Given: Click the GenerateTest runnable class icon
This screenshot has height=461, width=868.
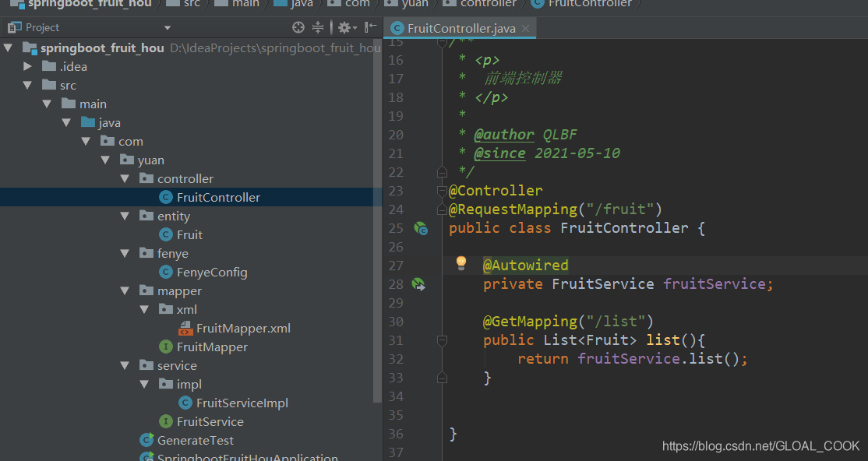Looking at the screenshot, I should pos(146,440).
